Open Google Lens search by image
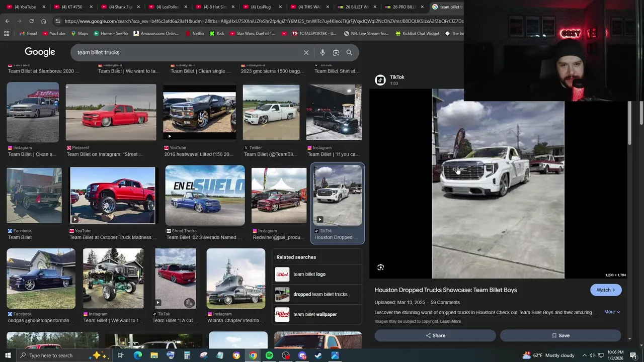The width and height of the screenshot is (644, 362). 336,52
